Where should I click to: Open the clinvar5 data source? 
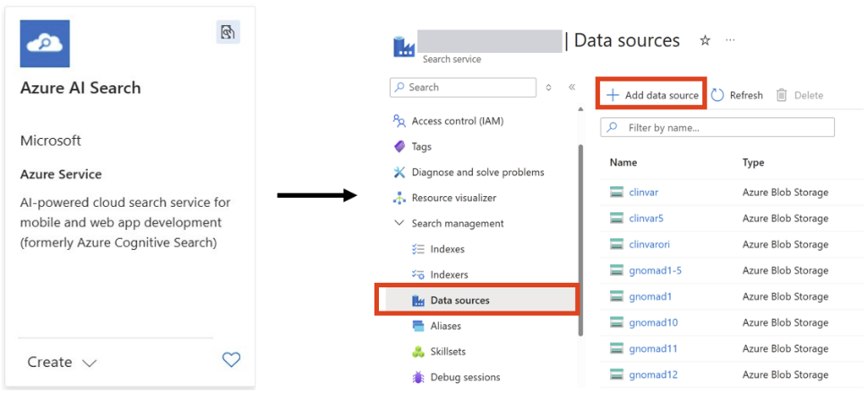tap(646, 218)
